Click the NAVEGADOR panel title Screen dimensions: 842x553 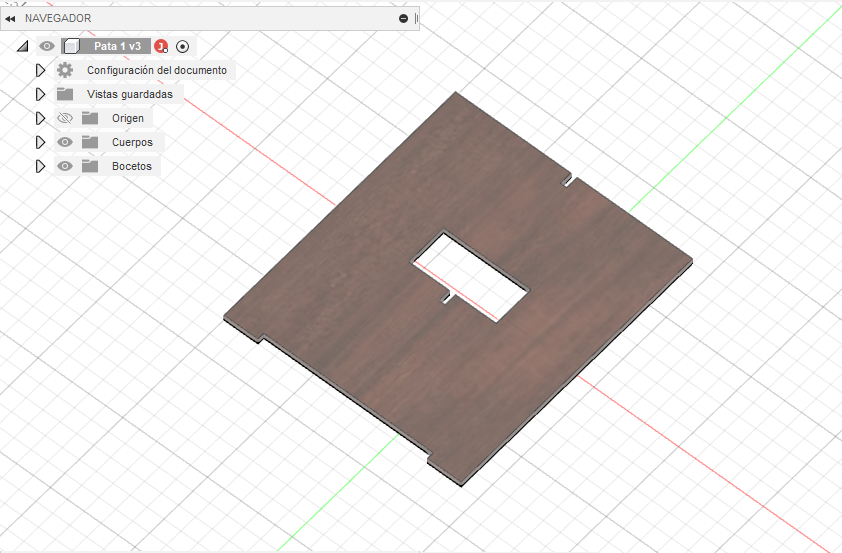pos(58,19)
